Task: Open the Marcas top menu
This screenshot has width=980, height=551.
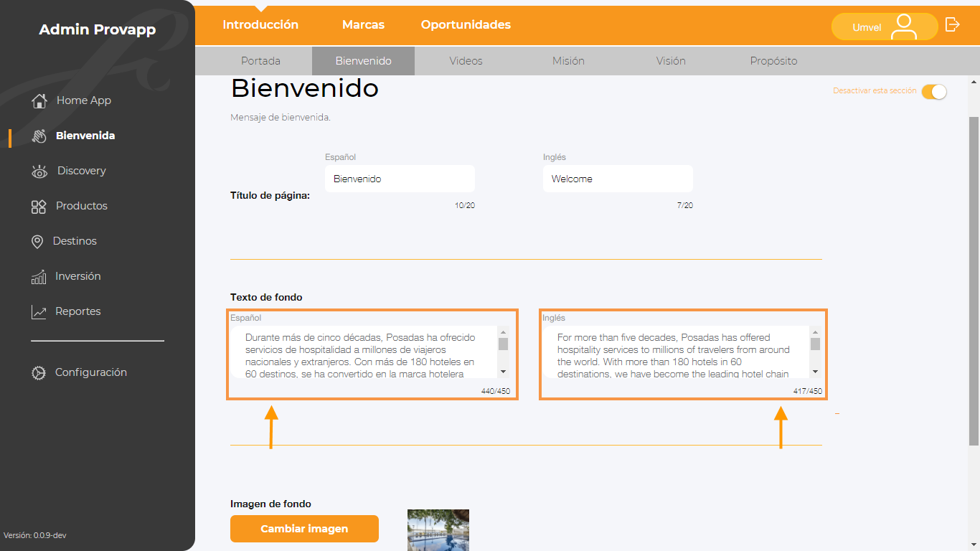Action: (x=363, y=24)
